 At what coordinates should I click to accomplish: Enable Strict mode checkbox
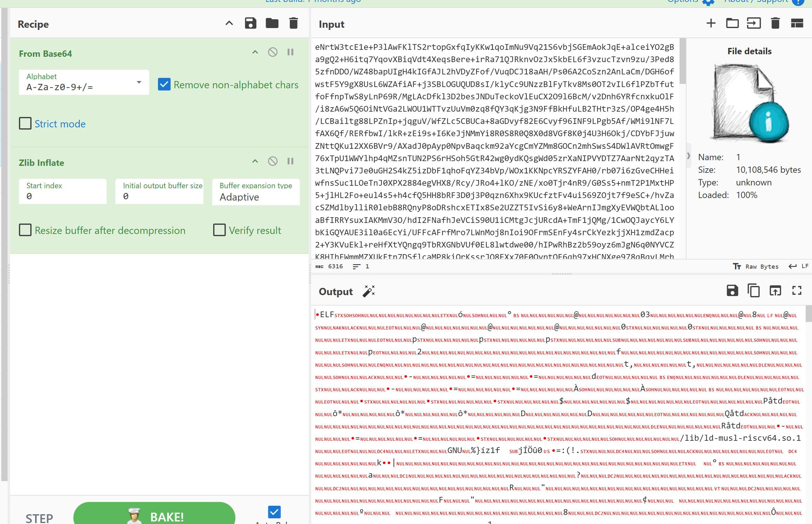point(25,124)
